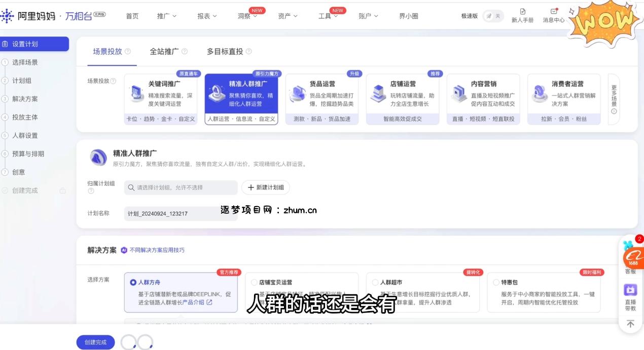Image resolution: width=644 pixels, height=350 pixels.
Task: Choose the 特惠包 radio option
Action: click(496, 282)
